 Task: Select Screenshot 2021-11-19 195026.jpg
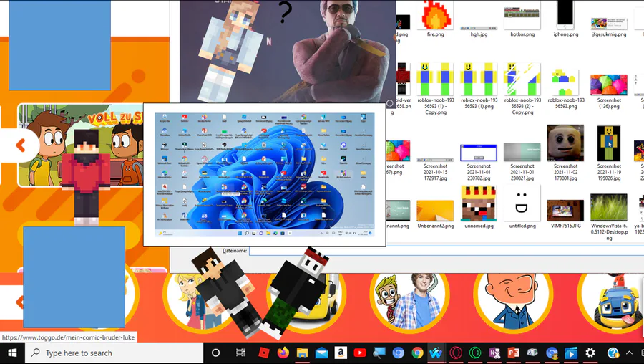[609, 153]
